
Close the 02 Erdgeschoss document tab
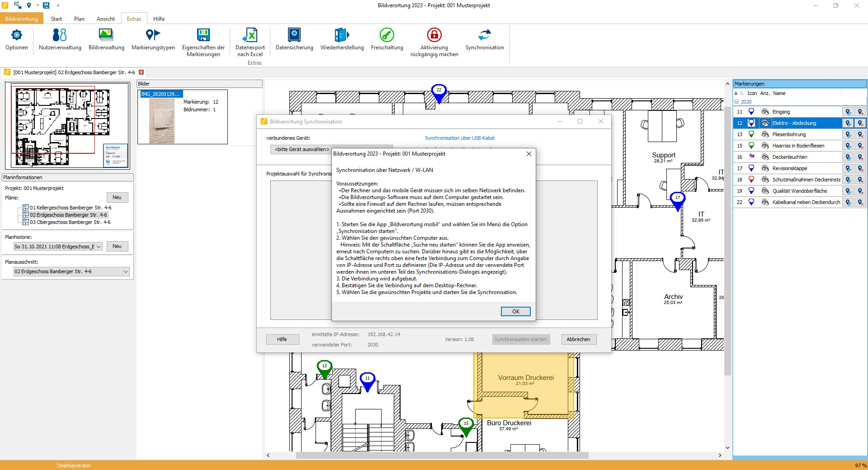point(141,72)
